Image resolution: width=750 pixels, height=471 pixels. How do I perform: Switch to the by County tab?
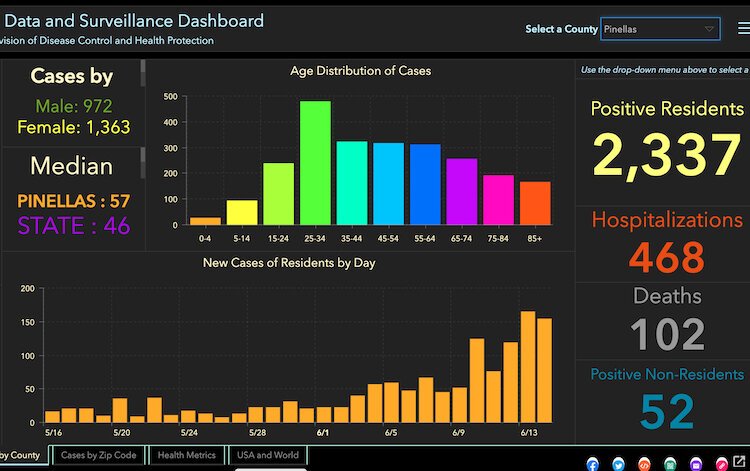click(x=23, y=455)
